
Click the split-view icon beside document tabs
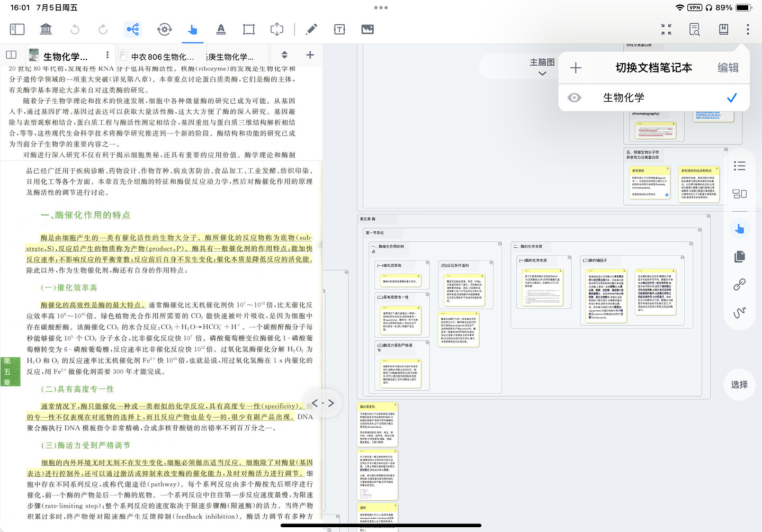pos(11,55)
